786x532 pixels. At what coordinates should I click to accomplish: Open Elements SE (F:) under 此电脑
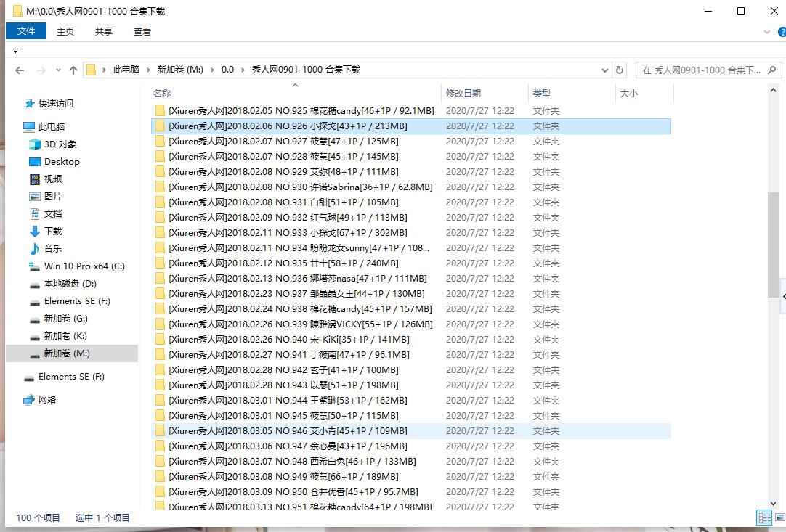77,301
